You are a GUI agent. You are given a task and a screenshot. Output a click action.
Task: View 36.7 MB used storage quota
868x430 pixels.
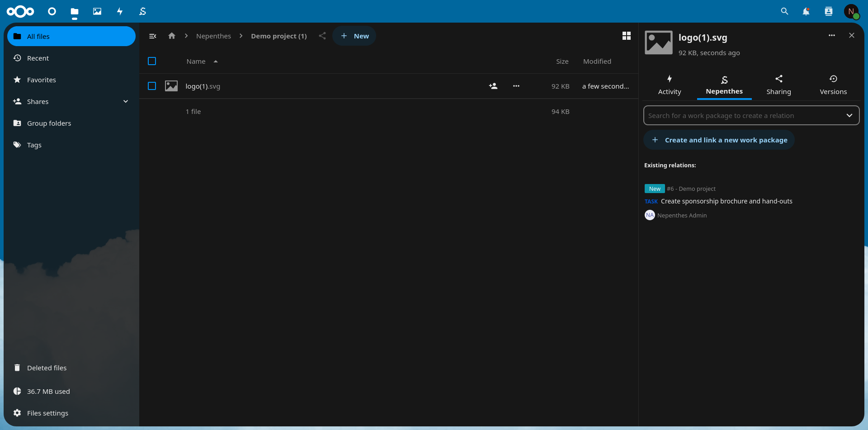click(71, 391)
